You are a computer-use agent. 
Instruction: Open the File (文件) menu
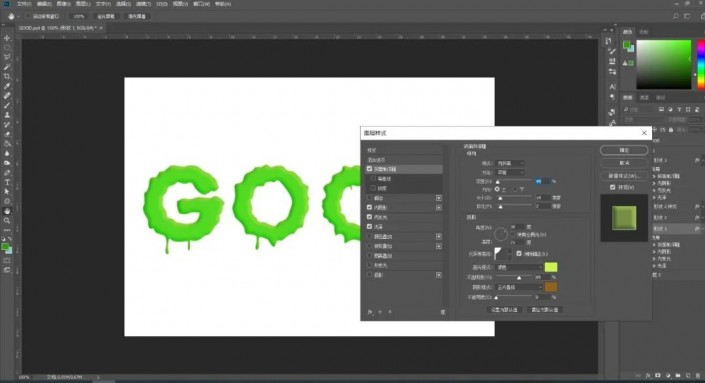[x=24, y=4]
